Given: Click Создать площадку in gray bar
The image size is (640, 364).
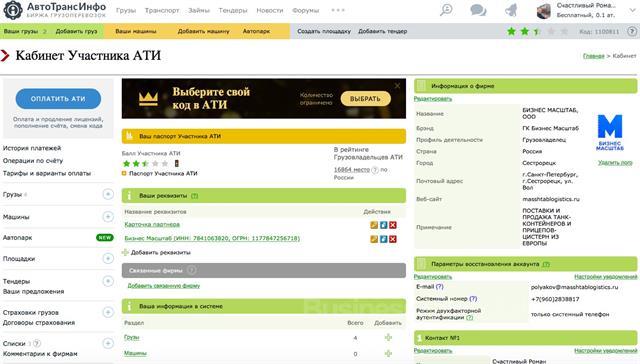Looking at the screenshot, I should point(324,31).
